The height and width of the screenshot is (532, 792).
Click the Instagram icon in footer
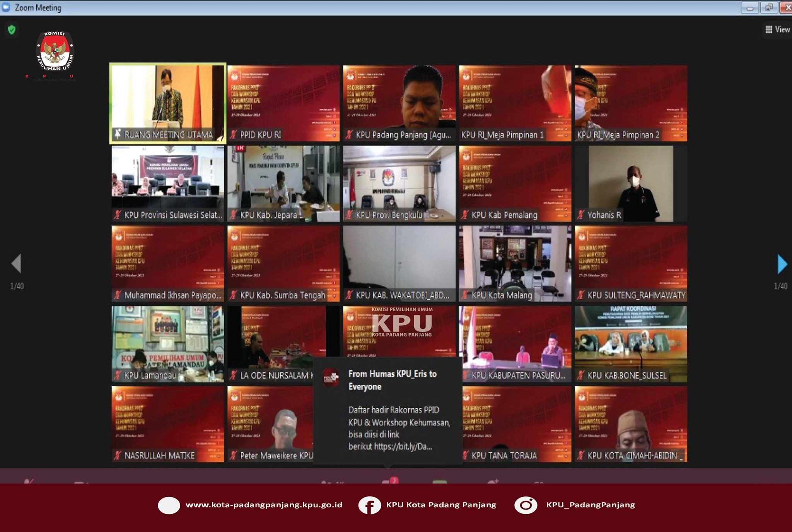click(x=526, y=505)
